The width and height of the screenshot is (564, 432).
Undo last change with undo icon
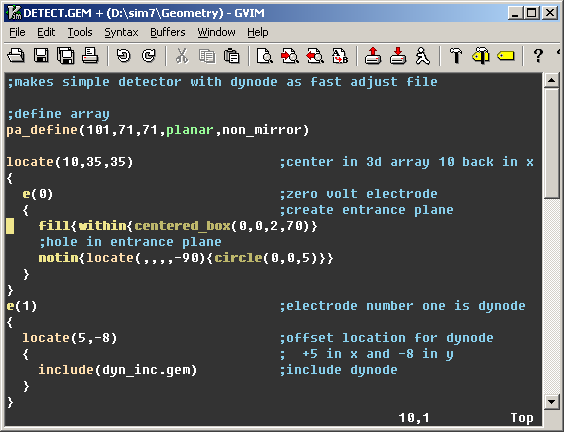point(124,56)
